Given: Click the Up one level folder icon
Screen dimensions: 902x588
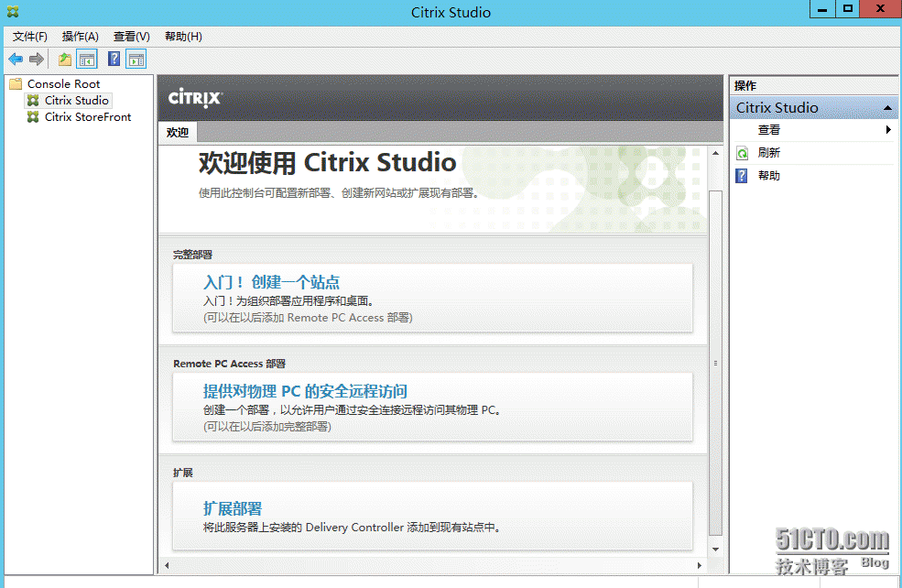Looking at the screenshot, I should coord(65,59).
